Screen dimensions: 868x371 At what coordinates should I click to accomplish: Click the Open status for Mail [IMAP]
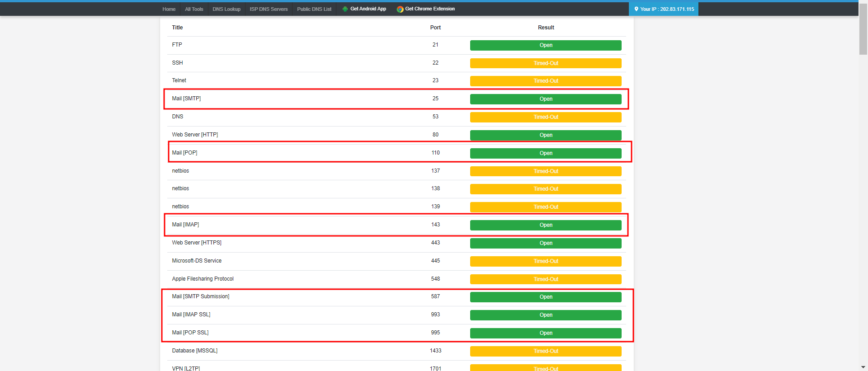[x=546, y=225]
